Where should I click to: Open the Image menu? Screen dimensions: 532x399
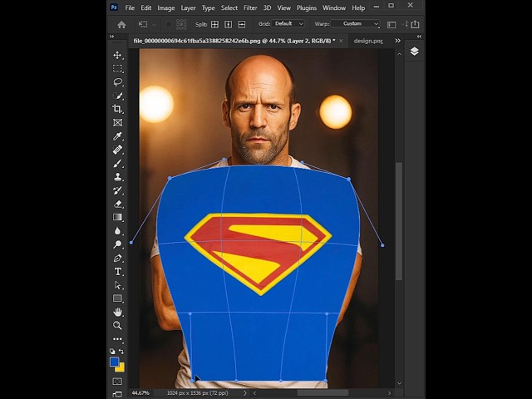point(166,7)
